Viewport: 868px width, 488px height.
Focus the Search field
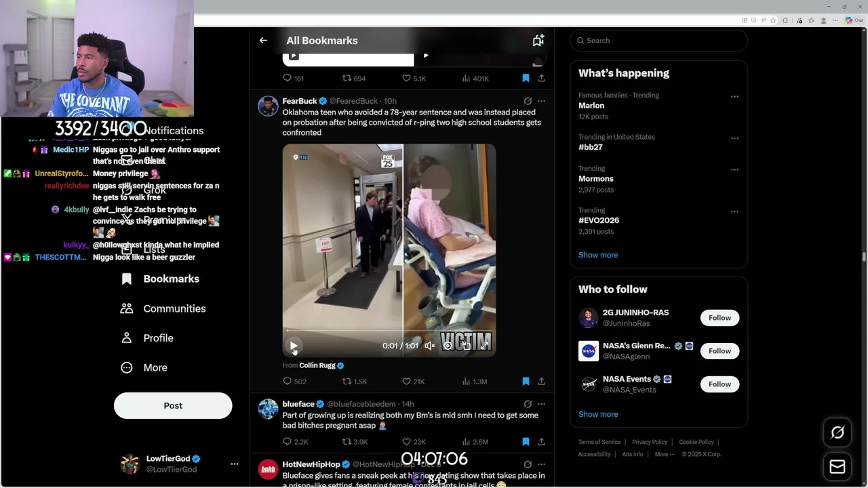pyautogui.click(x=658, y=41)
